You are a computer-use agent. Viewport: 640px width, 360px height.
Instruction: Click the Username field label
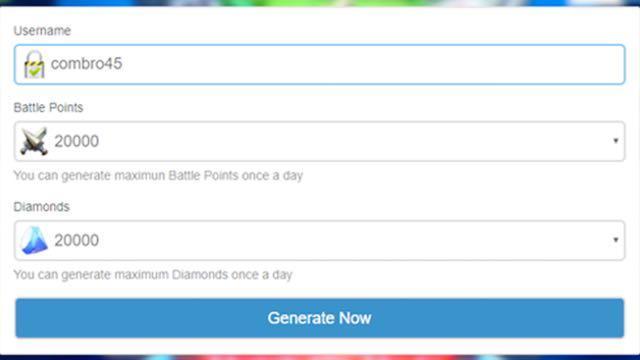(x=42, y=31)
